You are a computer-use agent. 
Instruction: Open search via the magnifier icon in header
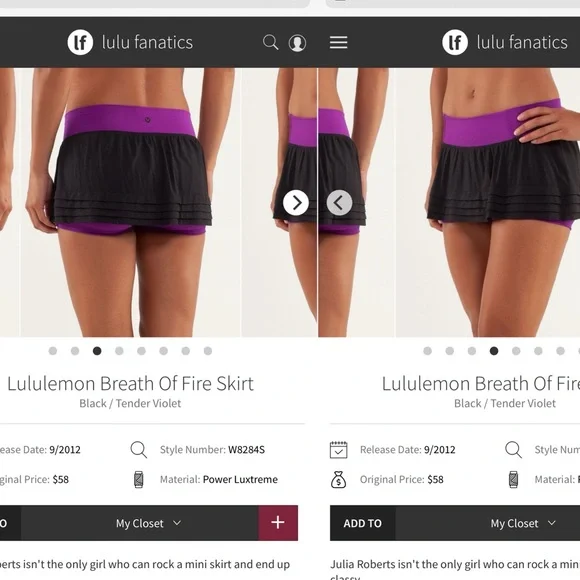pyautogui.click(x=270, y=42)
